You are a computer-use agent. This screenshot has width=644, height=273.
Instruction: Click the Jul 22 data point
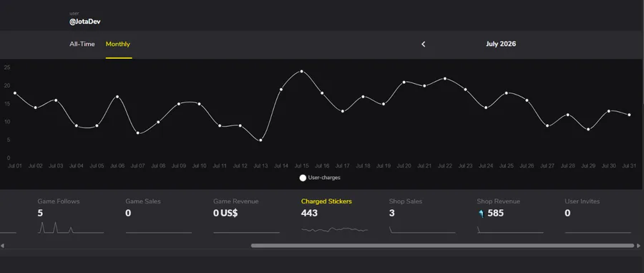(445, 79)
